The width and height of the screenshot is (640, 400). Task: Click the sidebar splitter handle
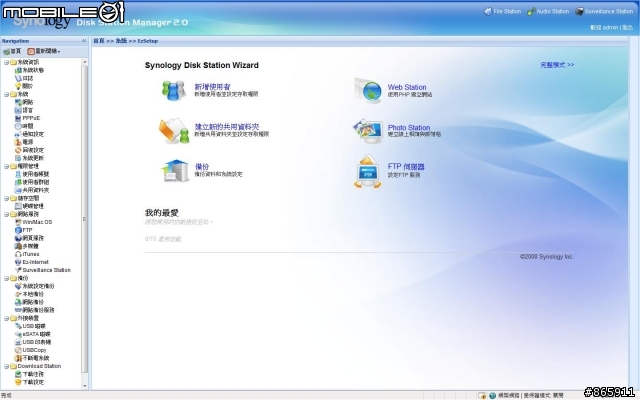84,219
